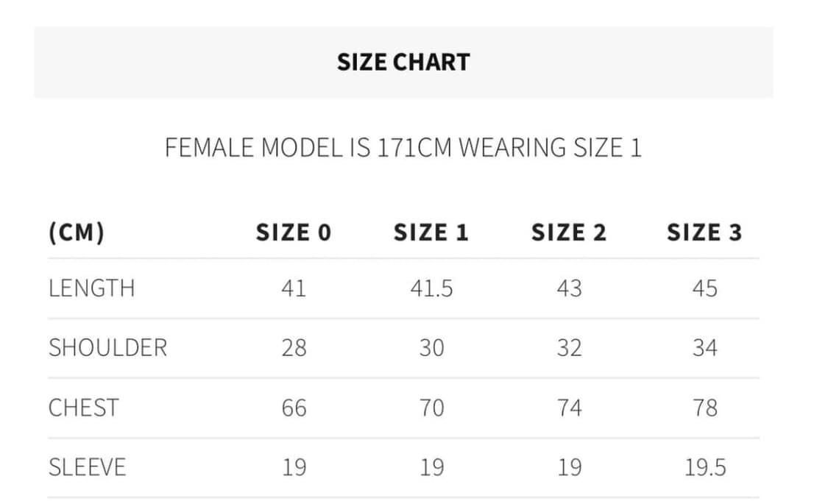The width and height of the screenshot is (828, 504).
Task: Select the SIZE 1 column header
Action: tap(431, 233)
